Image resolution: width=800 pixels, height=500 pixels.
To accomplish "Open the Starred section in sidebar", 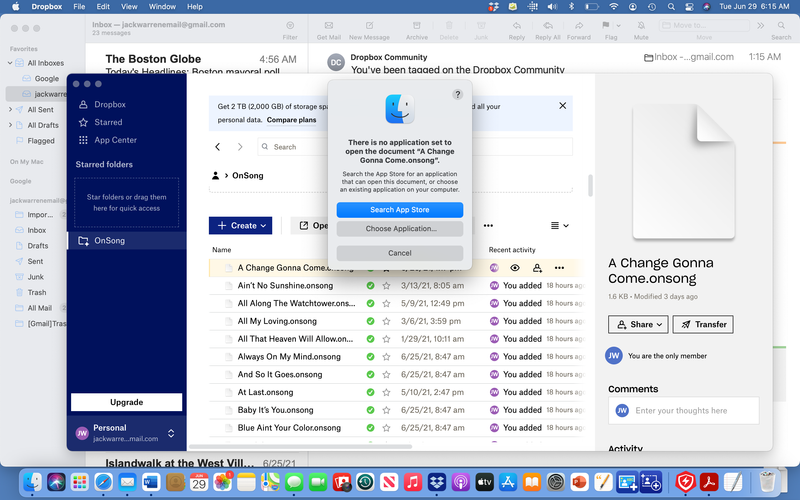I will pyautogui.click(x=108, y=122).
